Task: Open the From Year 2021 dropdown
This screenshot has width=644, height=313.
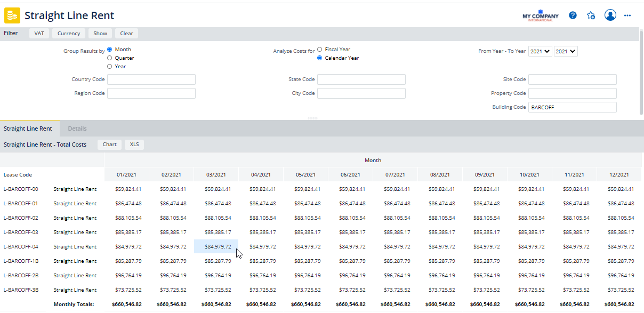Action: coord(540,51)
